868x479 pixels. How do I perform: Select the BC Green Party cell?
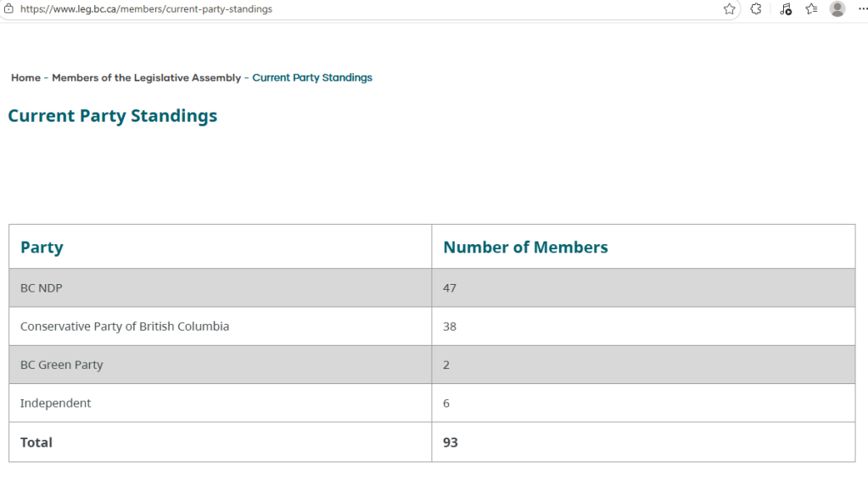(x=61, y=365)
